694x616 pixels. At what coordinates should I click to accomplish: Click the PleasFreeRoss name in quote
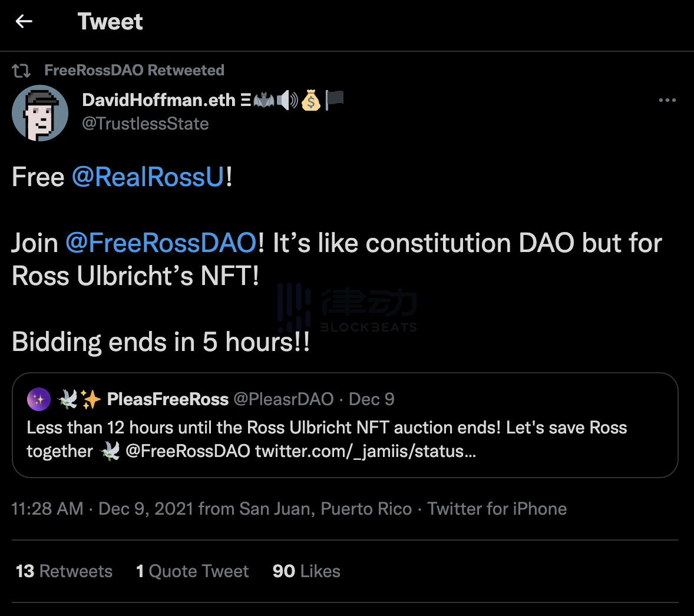pyautogui.click(x=167, y=399)
